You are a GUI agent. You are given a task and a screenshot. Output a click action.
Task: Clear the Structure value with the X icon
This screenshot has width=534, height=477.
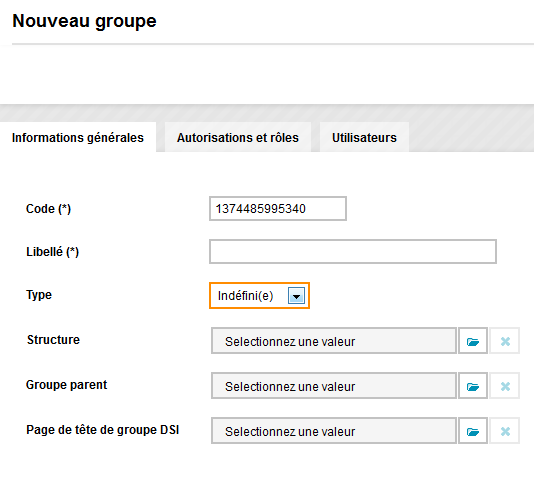coord(505,341)
